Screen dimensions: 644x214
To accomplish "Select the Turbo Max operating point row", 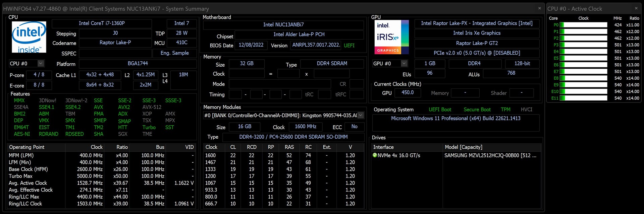I will click(101, 176).
